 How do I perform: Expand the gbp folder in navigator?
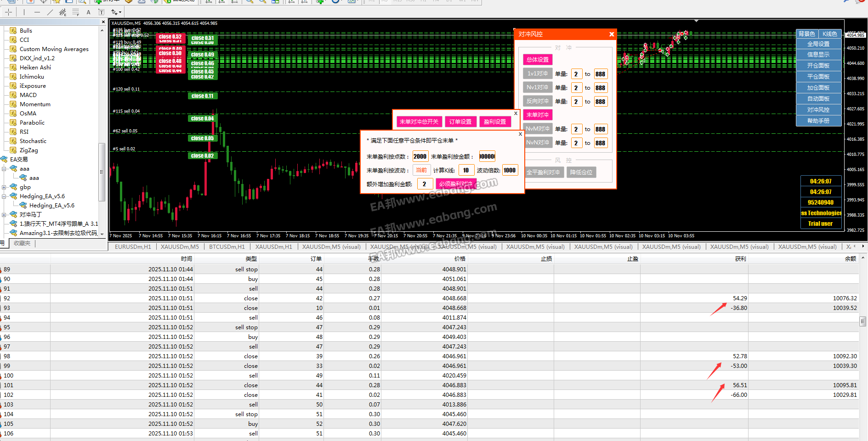coord(4,187)
